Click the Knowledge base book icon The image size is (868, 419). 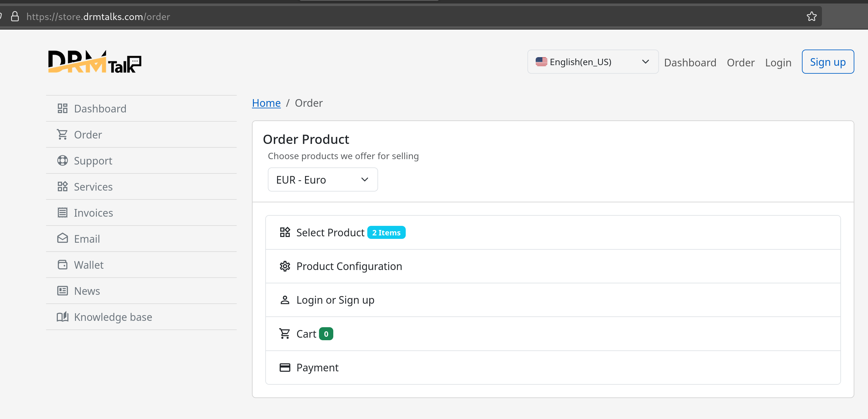62,317
